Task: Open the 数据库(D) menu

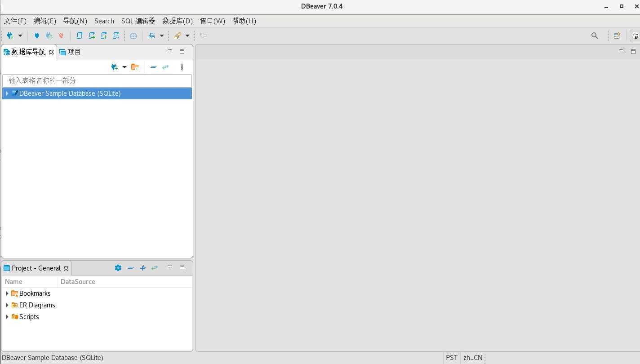Action: click(178, 21)
